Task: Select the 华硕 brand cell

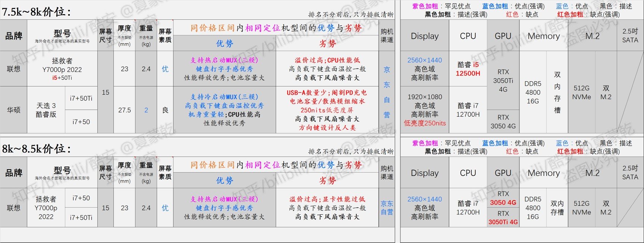Action: (x=14, y=110)
